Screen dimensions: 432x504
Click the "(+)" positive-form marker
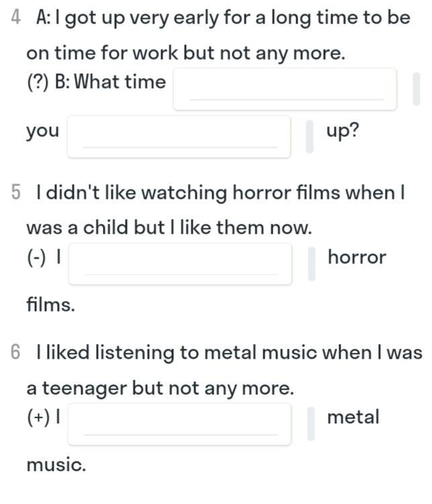coord(38,417)
